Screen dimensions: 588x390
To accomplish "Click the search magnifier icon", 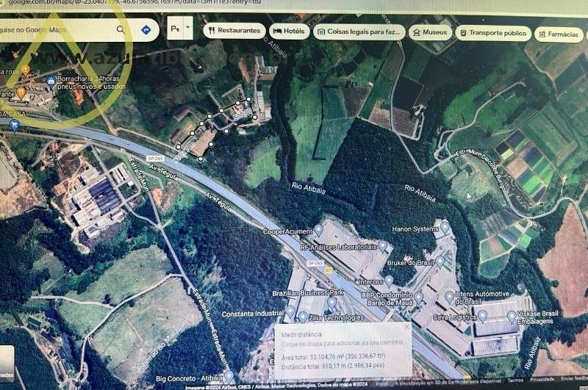I will (121, 30).
